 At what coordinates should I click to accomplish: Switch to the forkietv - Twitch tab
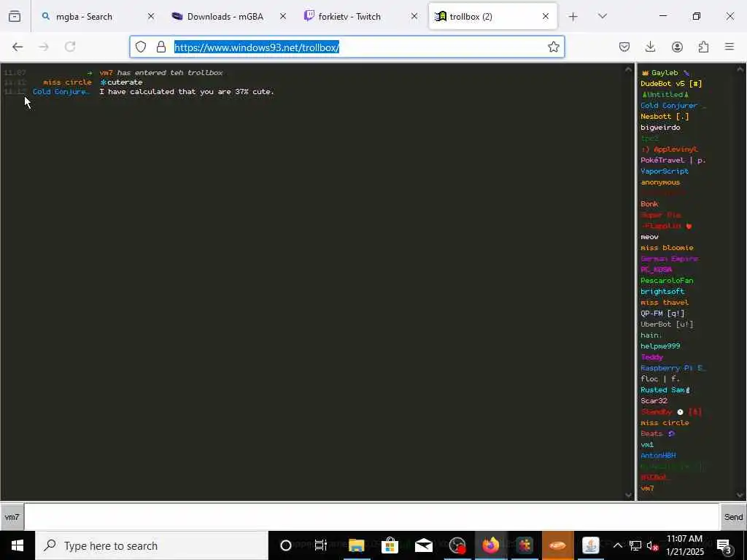pos(360,17)
